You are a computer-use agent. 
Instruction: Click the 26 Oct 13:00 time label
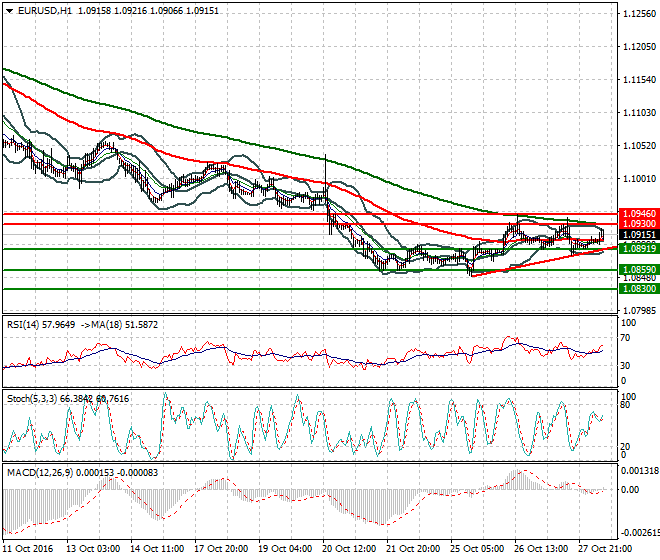pos(541,549)
